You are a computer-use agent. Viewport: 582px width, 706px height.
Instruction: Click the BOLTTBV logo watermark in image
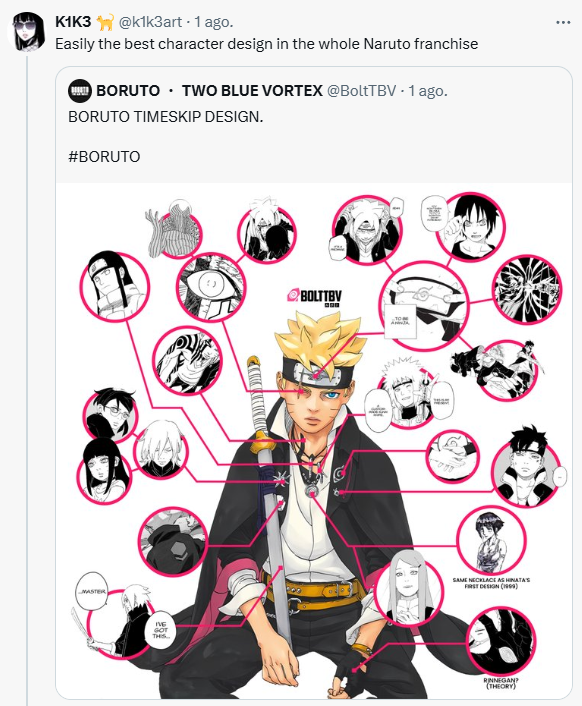click(314, 297)
